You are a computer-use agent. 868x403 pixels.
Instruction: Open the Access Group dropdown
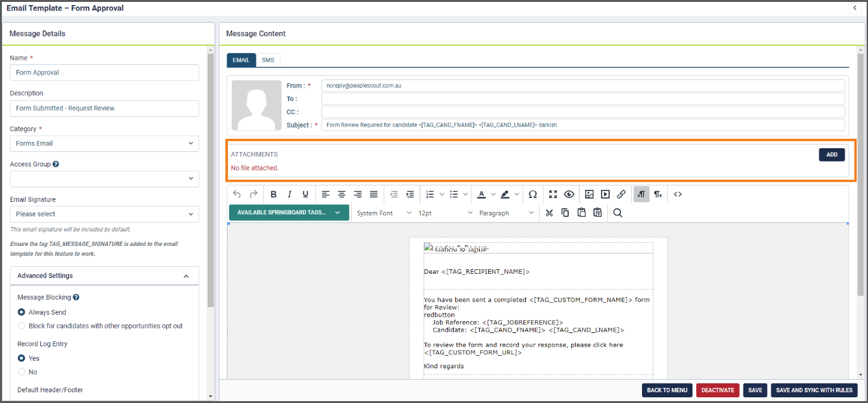tap(104, 178)
